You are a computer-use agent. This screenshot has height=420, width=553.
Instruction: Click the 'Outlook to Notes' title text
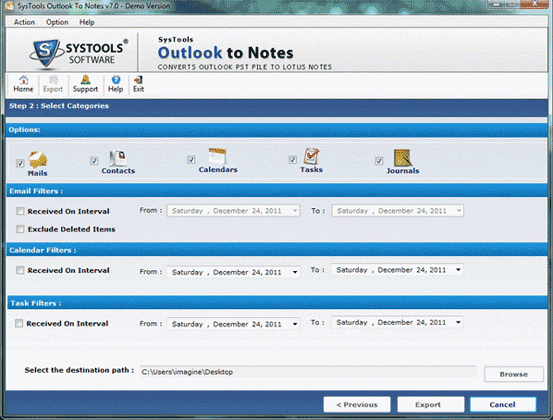point(225,53)
